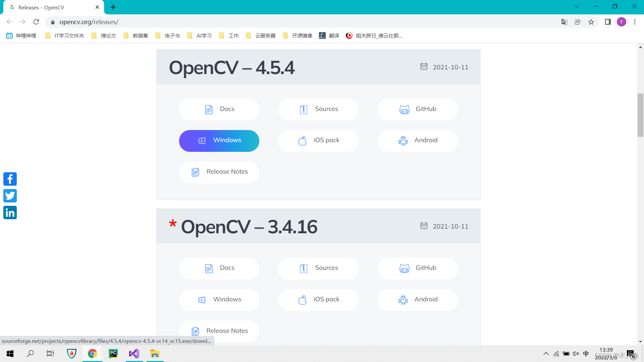Viewport: 644px width, 362px height.
Task: Open OpenCV 3.4.16 GitHub link
Action: pyautogui.click(x=418, y=268)
